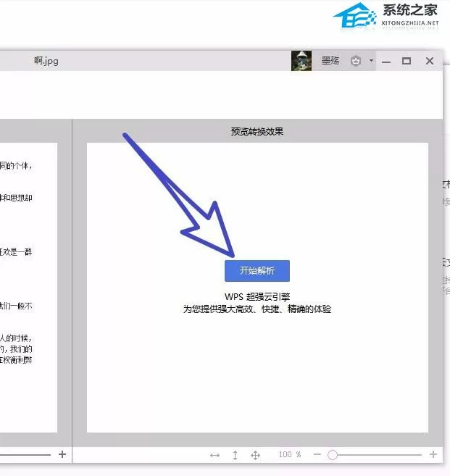450x476 pixels.
Task: Close the WPS window
Action: point(430,61)
